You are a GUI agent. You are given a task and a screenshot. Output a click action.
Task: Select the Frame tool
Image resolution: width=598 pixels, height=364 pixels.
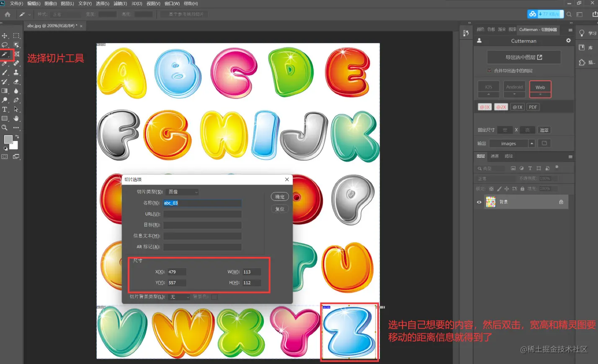pos(16,54)
